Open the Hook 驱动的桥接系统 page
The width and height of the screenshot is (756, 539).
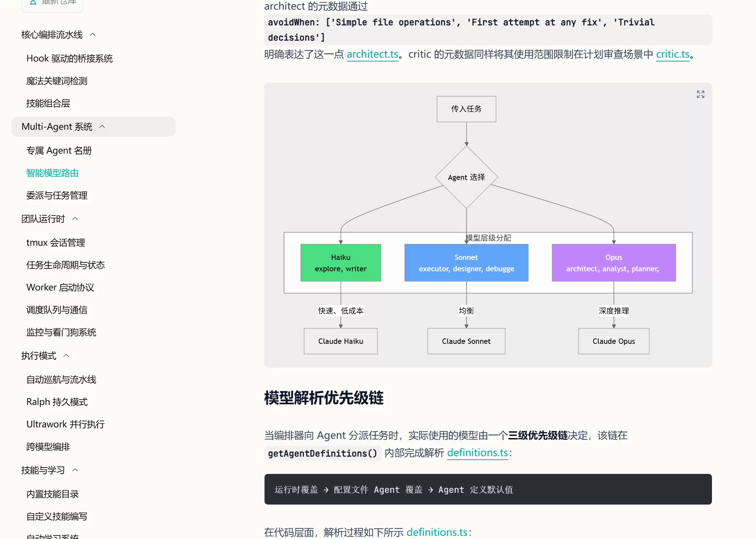70,58
